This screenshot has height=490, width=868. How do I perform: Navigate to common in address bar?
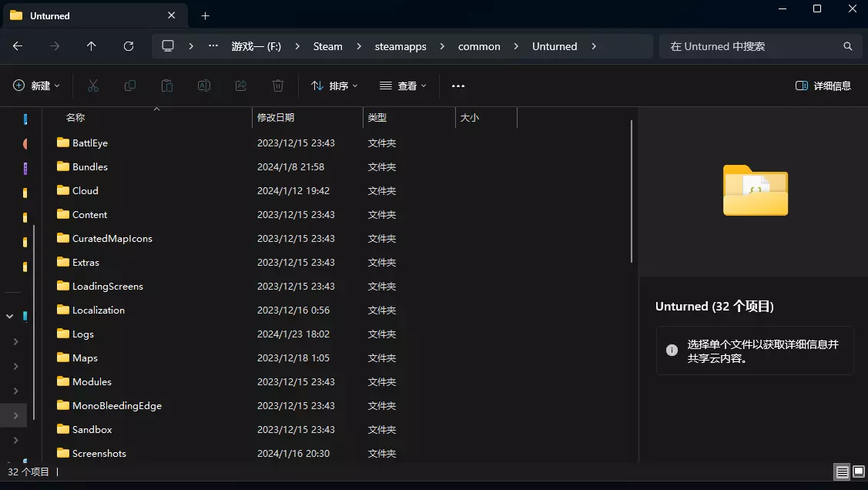(479, 46)
